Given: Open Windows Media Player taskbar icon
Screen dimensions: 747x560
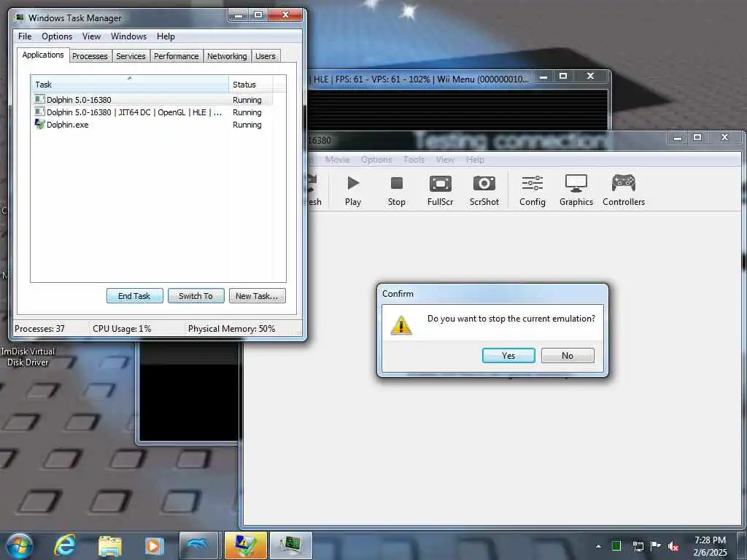Looking at the screenshot, I should (x=154, y=545).
